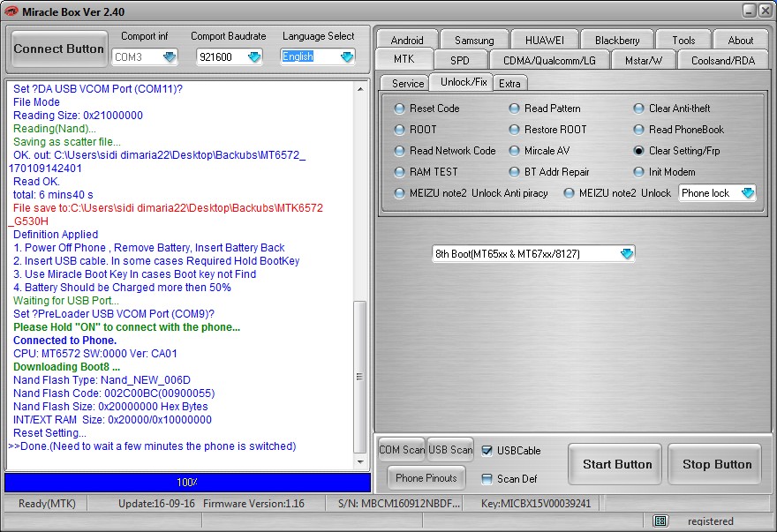
Task: Open the Blackberry tab
Action: click(617, 40)
